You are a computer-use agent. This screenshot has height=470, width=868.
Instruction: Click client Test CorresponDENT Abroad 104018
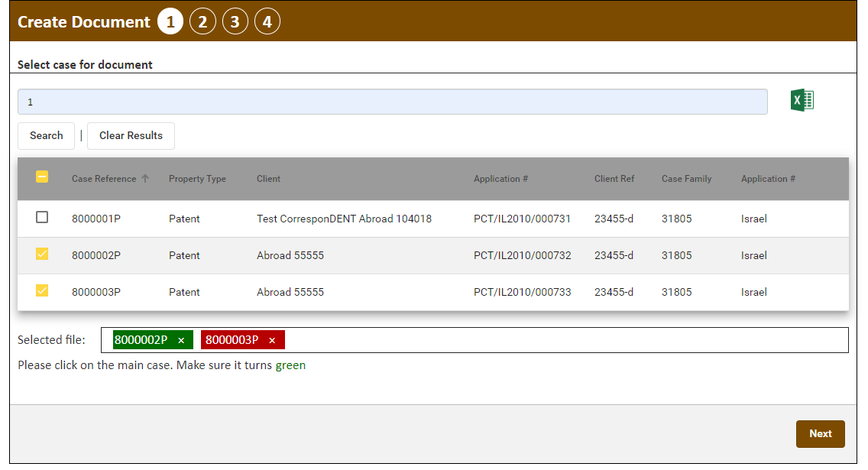point(345,219)
